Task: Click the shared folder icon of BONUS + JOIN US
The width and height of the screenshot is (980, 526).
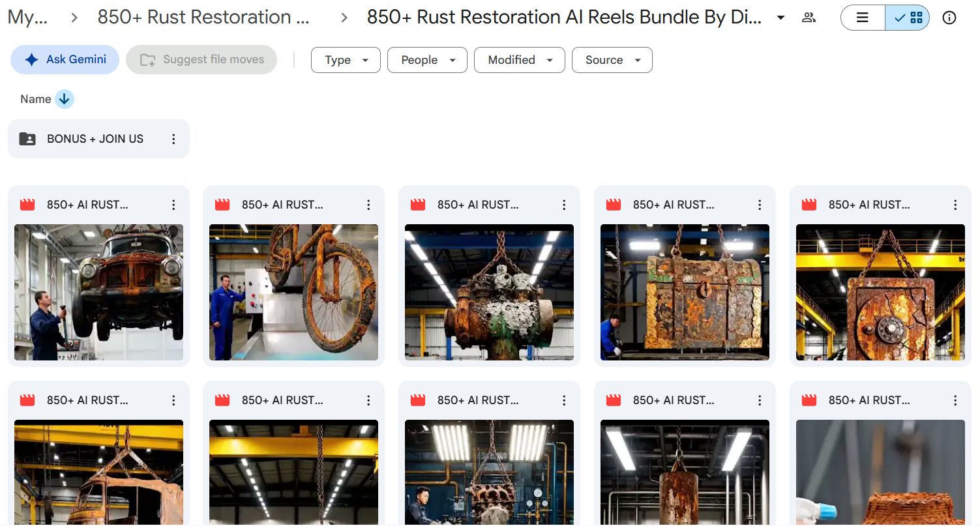Action: (27, 139)
